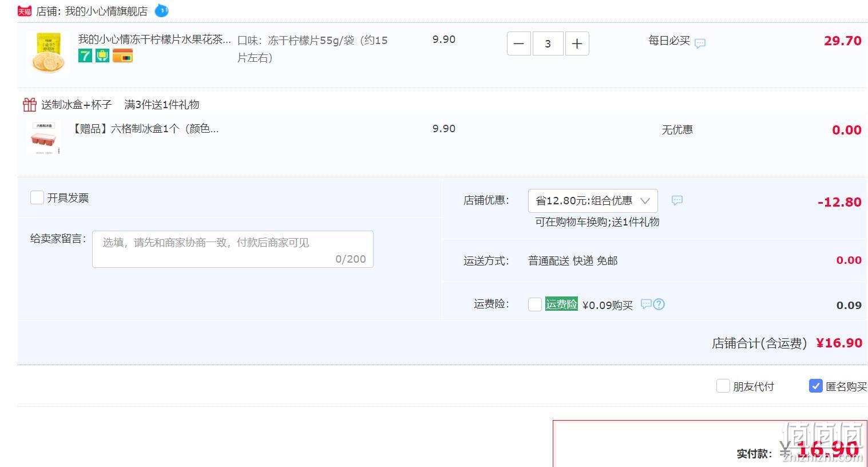Click the seller message text field
The width and height of the screenshot is (868, 467).
pyautogui.click(x=233, y=249)
